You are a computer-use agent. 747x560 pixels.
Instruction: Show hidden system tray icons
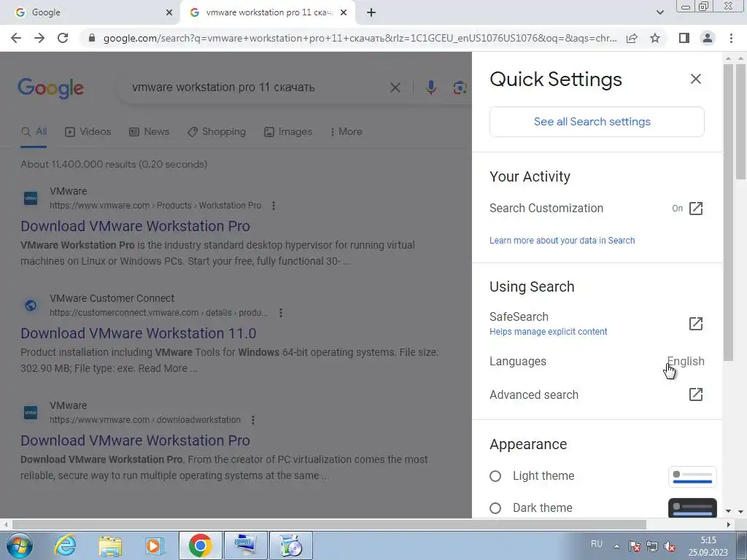click(616, 546)
